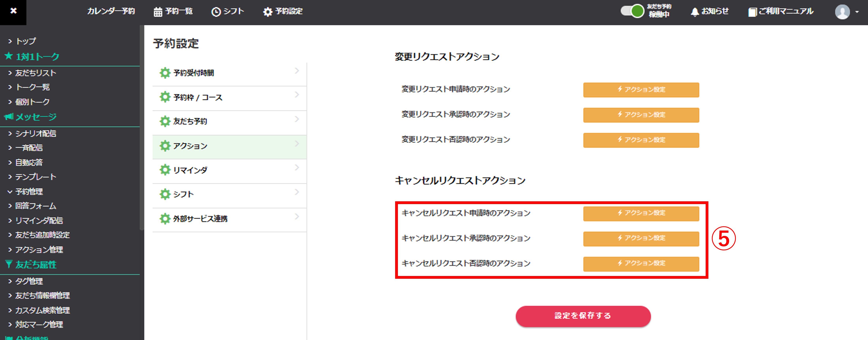
Task: Click the book icon for ご利用マニュアル
Action: tap(752, 12)
